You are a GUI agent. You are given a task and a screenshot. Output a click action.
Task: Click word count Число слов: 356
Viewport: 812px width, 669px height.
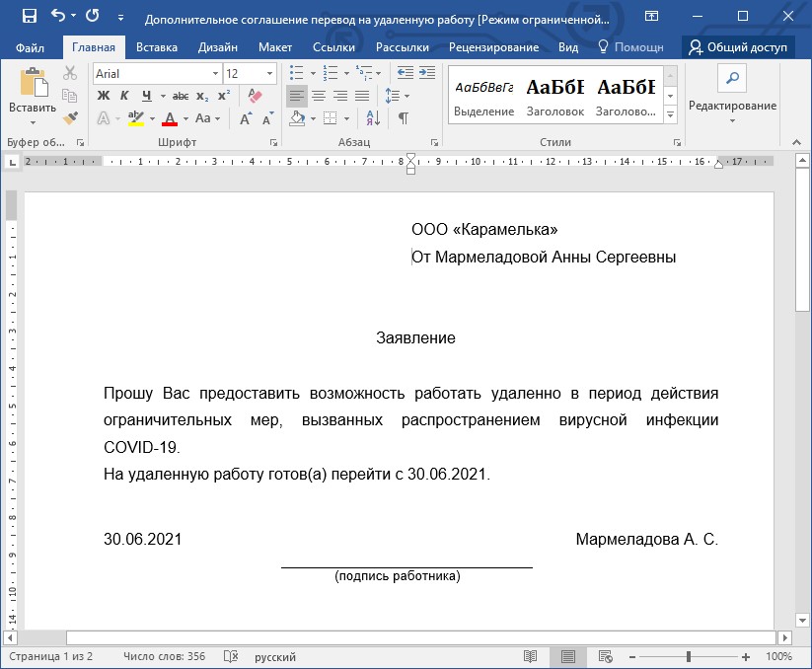coord(164,656)
